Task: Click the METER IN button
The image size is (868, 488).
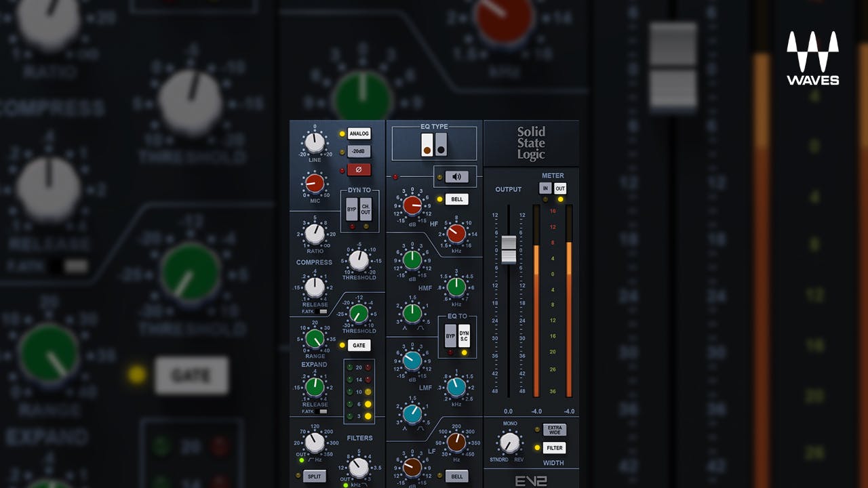Action: pyautogui.click(x=545, y=188)
